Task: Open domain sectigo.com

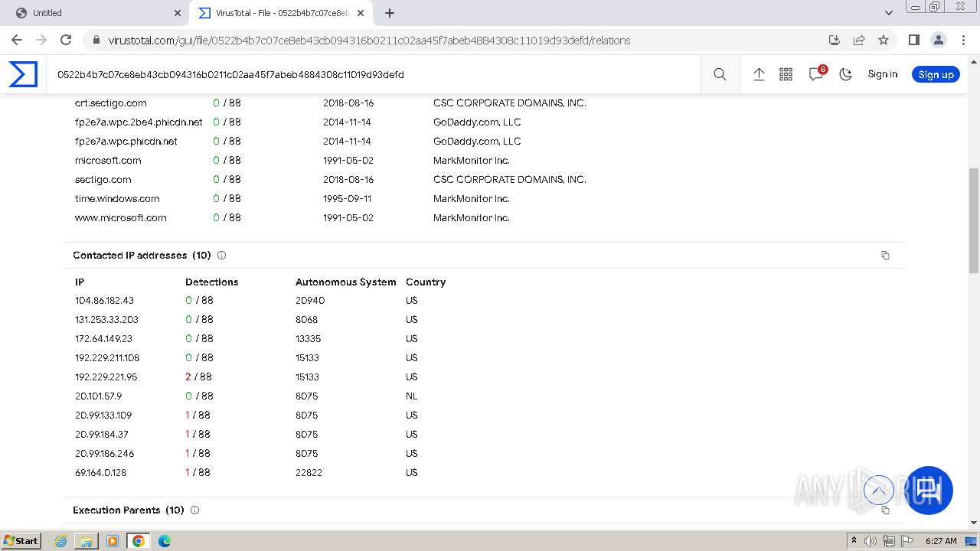Action: click(103, 179)
